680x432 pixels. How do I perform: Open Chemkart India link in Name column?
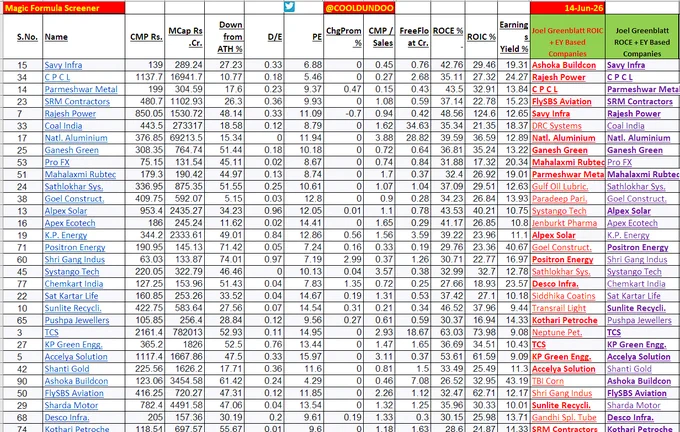click(74, 284)
